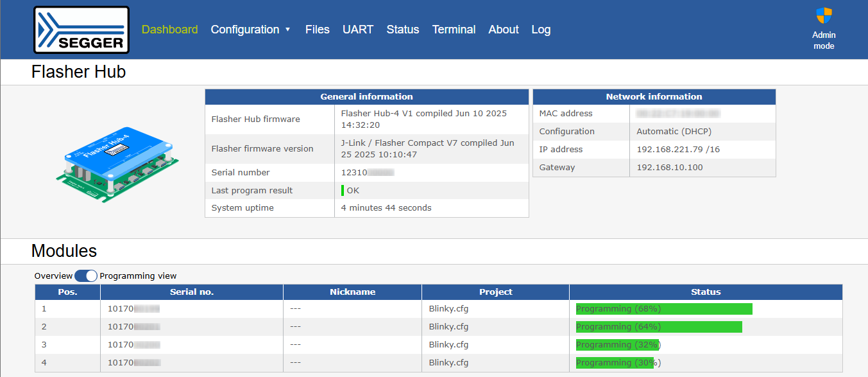868x377 pixels.
Task: Click Blinky.cfg project in row 2
Action: tap(448, 327)
